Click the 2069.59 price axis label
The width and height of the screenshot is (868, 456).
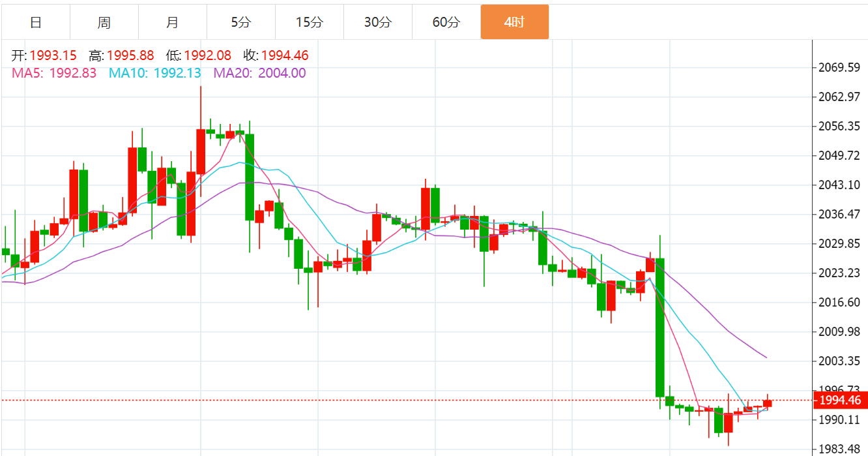coord(839,68)
